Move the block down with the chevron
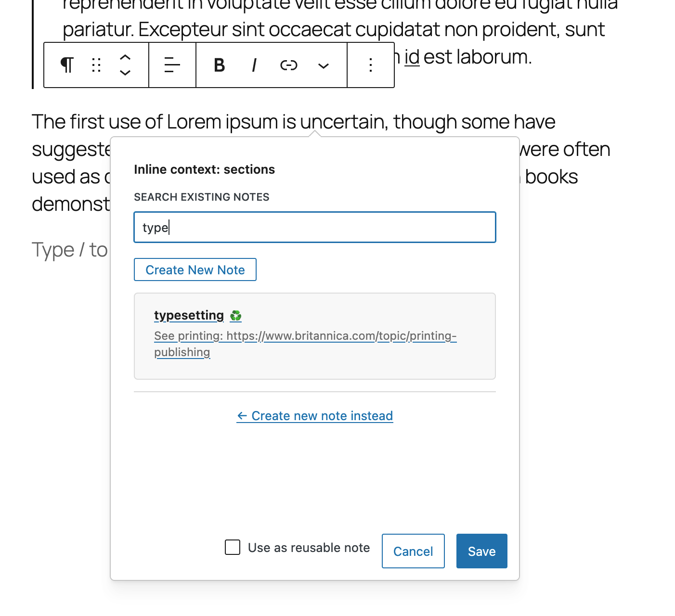 click(125, 73)
